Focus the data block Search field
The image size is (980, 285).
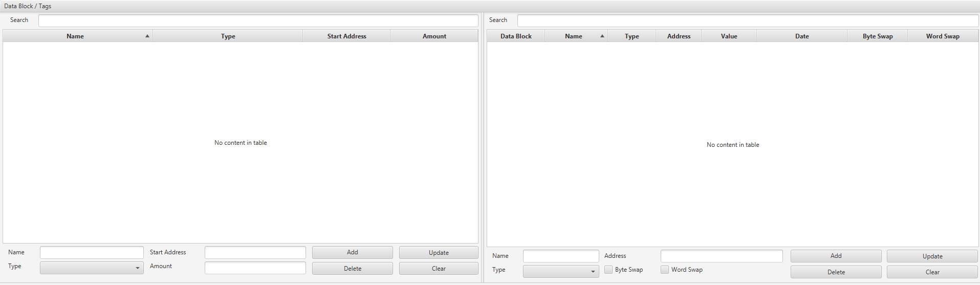tap(258, 20)
